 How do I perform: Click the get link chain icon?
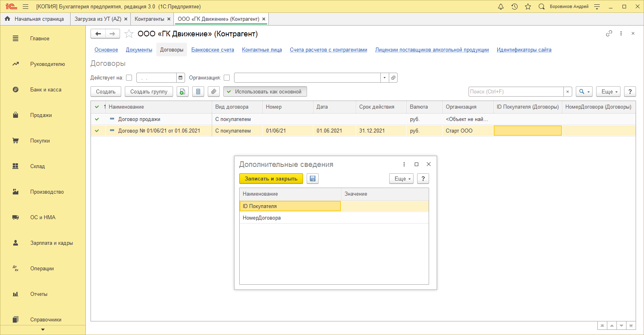coord(609,34)
